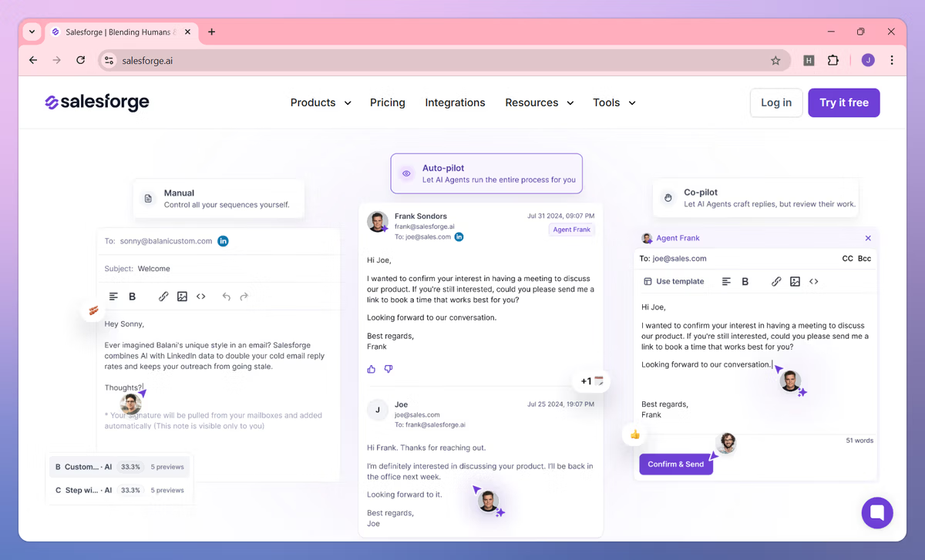Insert image in Co-pilot reply editor
The image size is (925, 560).
click(795, 282)
